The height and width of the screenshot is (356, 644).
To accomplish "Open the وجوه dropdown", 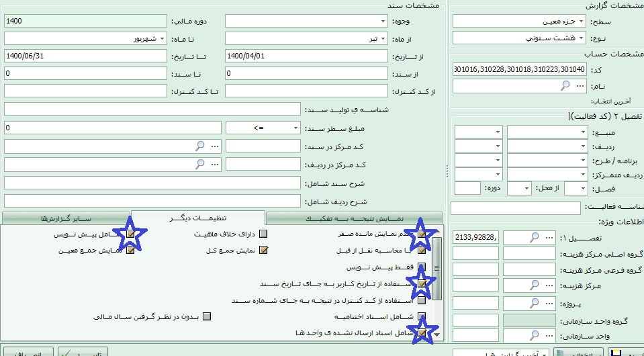I will pos(306,21).
